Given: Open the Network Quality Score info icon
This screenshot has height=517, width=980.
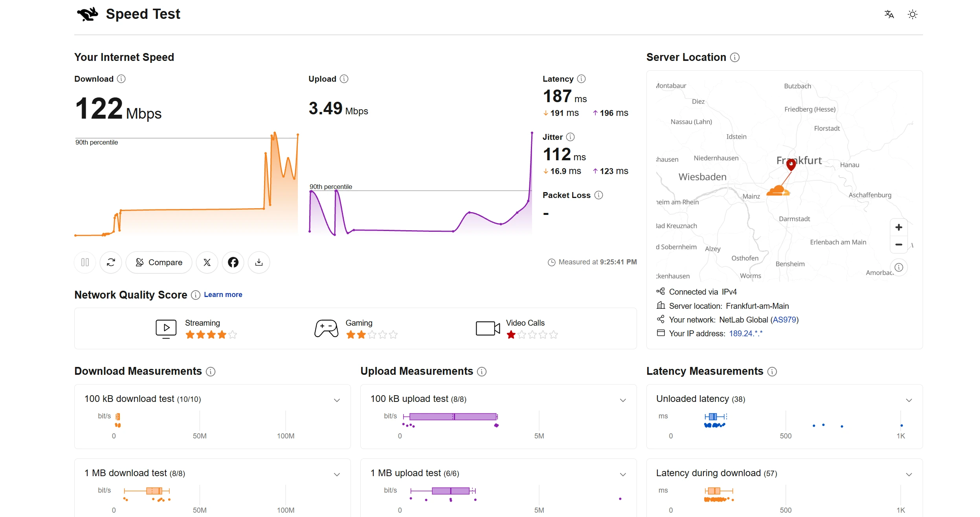Looking at the screenshot, I should (196, 295).
